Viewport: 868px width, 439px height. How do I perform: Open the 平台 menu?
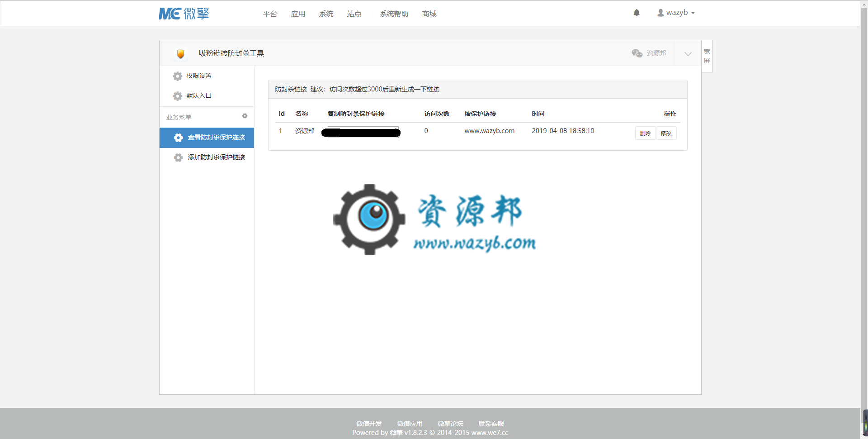[x=270, y=14]
